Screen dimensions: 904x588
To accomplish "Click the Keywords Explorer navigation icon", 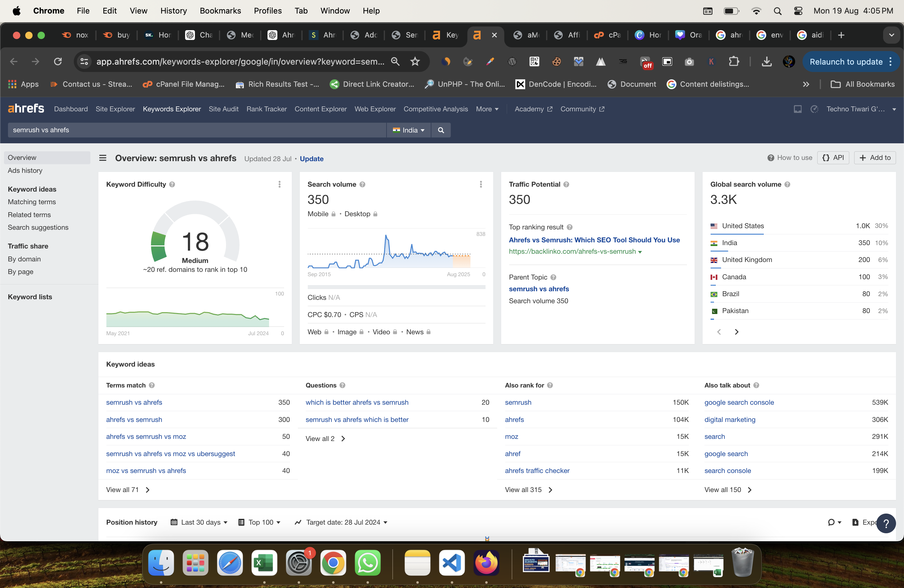I will coord(172,109).
